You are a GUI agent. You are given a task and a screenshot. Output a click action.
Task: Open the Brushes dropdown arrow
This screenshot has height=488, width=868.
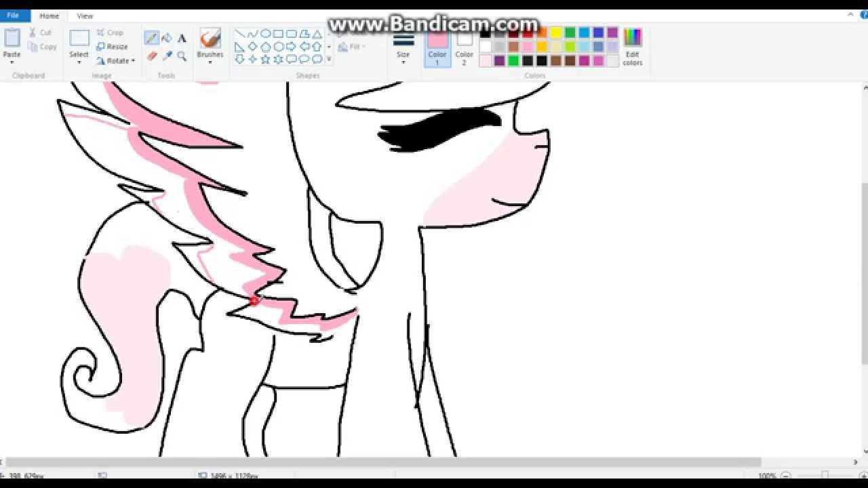point(210,62)
